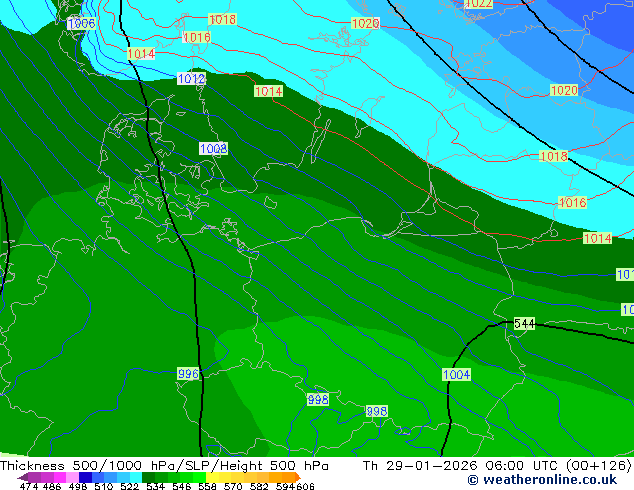Click the purple arrow at legend's low end
Viewport: 634px width, 490px height.
click(23, 478)
